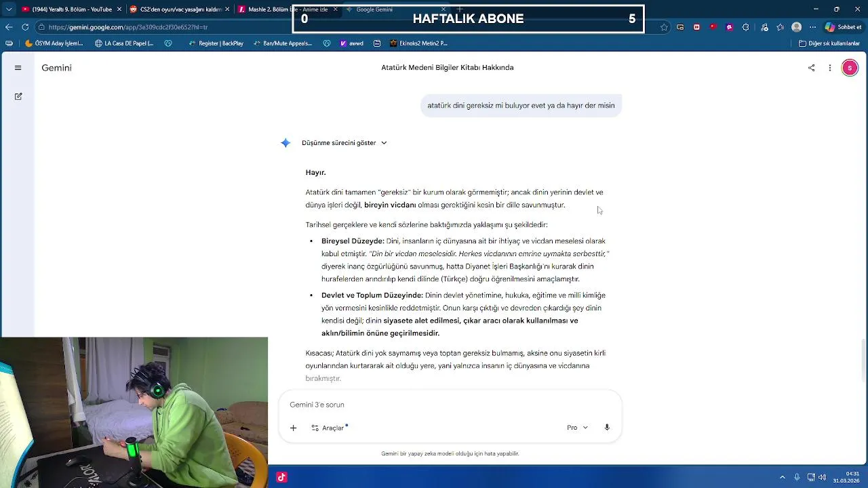The image size is (868, 488).
Task: Focus the Gemini 3'e sorun input
Action: (x=450, y=405)
